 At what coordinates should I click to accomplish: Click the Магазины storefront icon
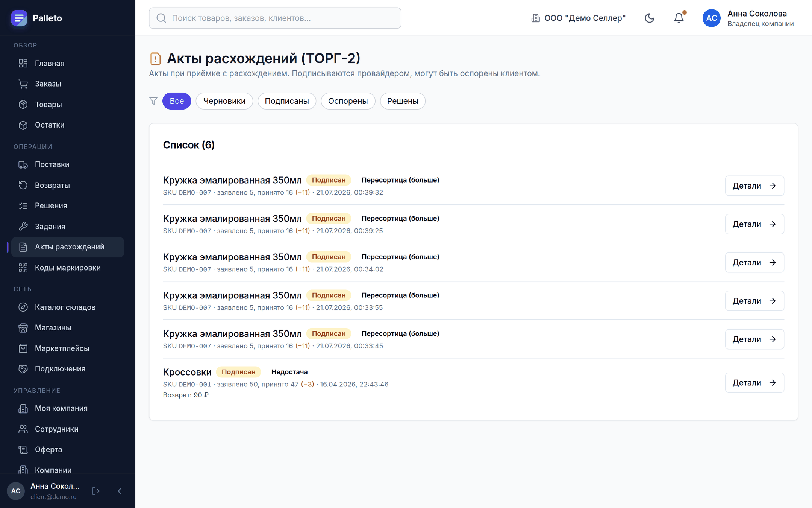point(23,328)
